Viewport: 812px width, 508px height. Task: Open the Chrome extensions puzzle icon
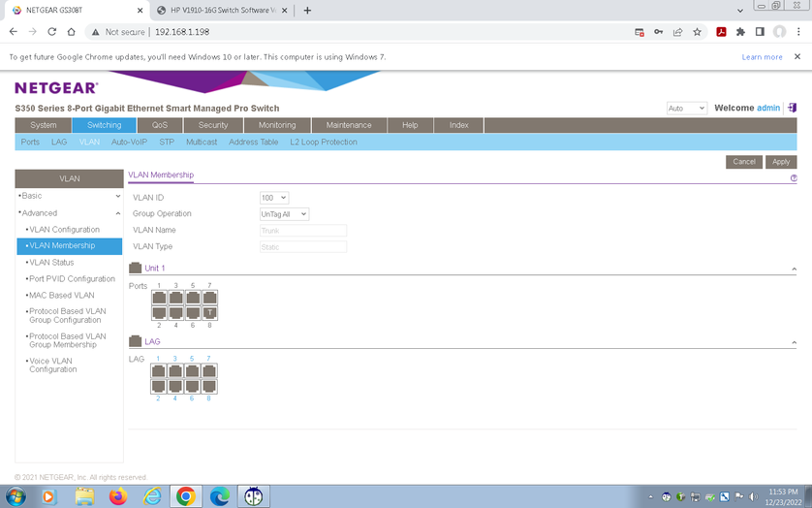[x=740, y=32]
